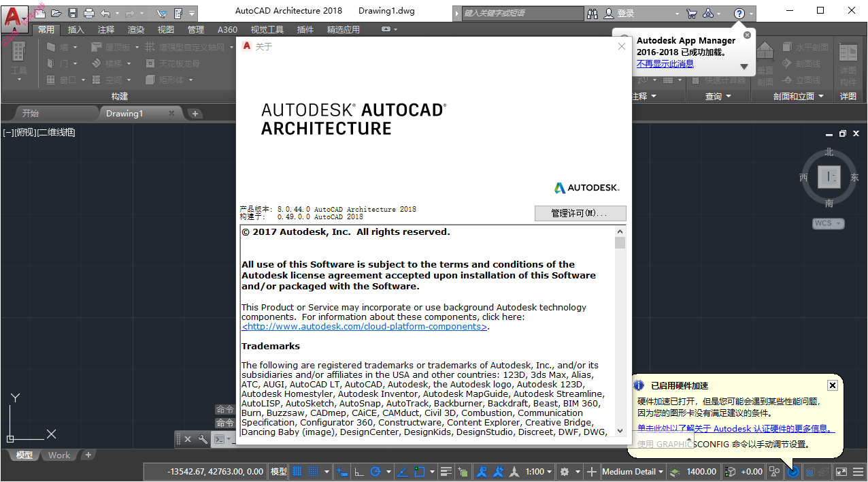Click the About dialog vertical scrollbar
The height and width of the screenshot is (482, 868).
(x=620, y=331)
